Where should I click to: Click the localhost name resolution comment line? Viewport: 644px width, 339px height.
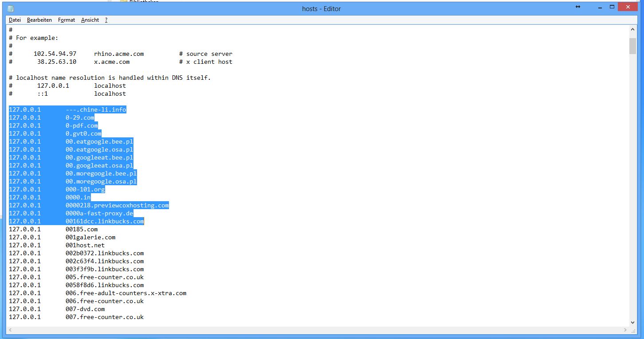click(110, 78)
